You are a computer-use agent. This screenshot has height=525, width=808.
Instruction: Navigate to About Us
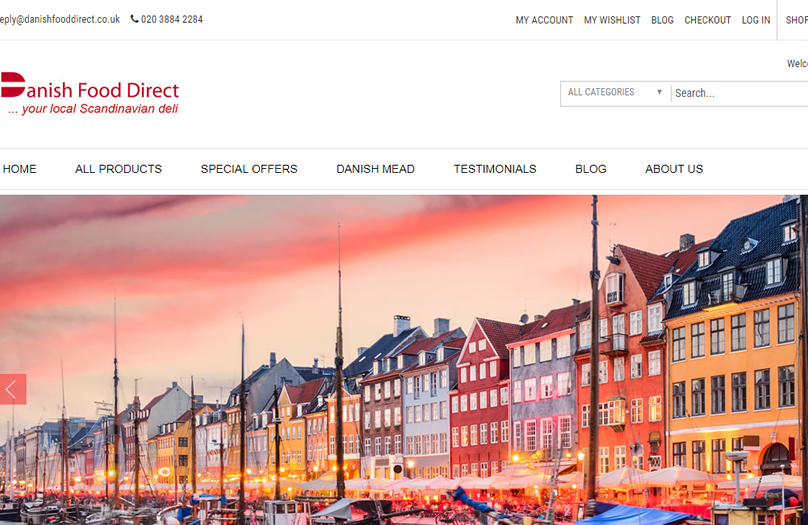pyautogui.click(x=674, y=169)
